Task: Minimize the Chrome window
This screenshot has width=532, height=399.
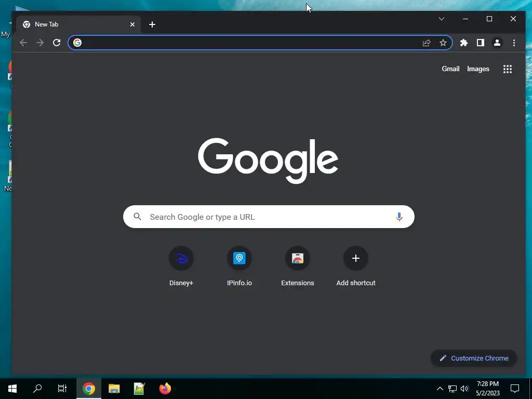Action: (465, 19)
